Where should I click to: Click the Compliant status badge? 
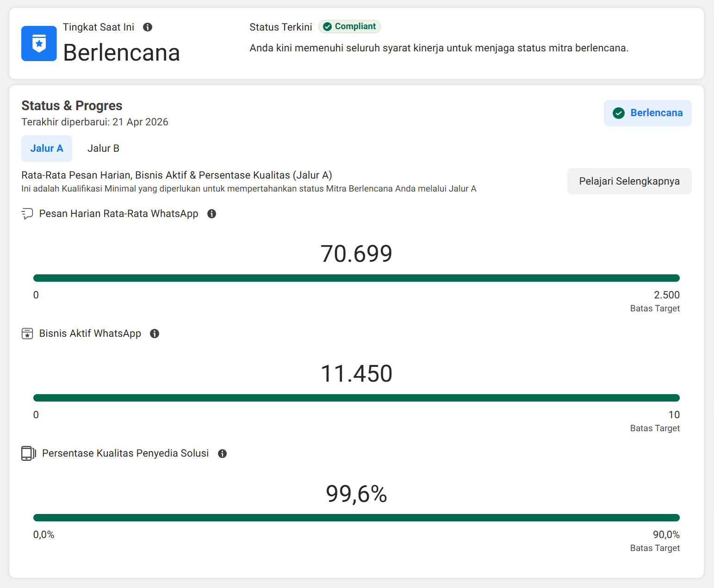click(349, 26)
